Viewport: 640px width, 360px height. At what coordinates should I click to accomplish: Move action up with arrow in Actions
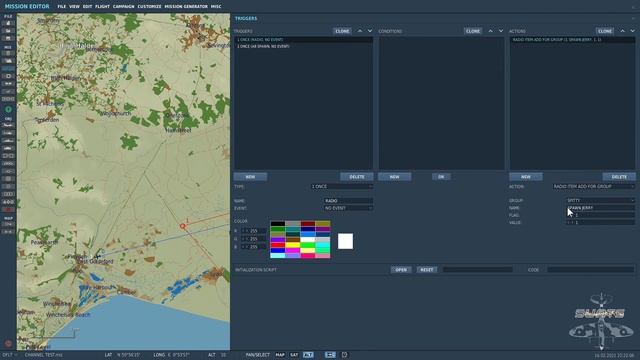[622, 31]
